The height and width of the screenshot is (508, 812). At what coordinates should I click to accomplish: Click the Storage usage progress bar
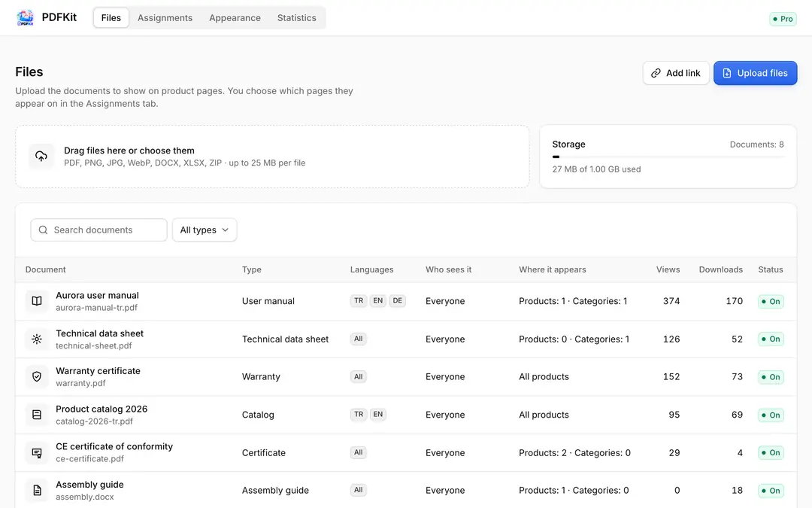pos(668,157)
